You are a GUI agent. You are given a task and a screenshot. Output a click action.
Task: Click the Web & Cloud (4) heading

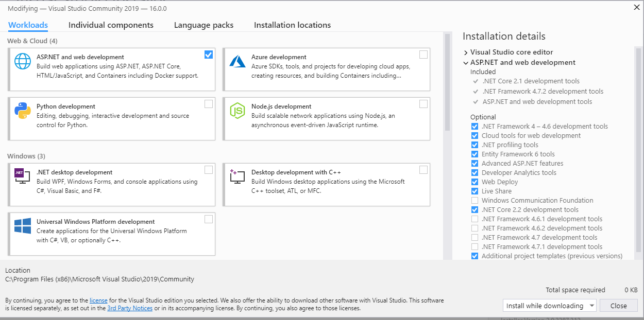32,41
